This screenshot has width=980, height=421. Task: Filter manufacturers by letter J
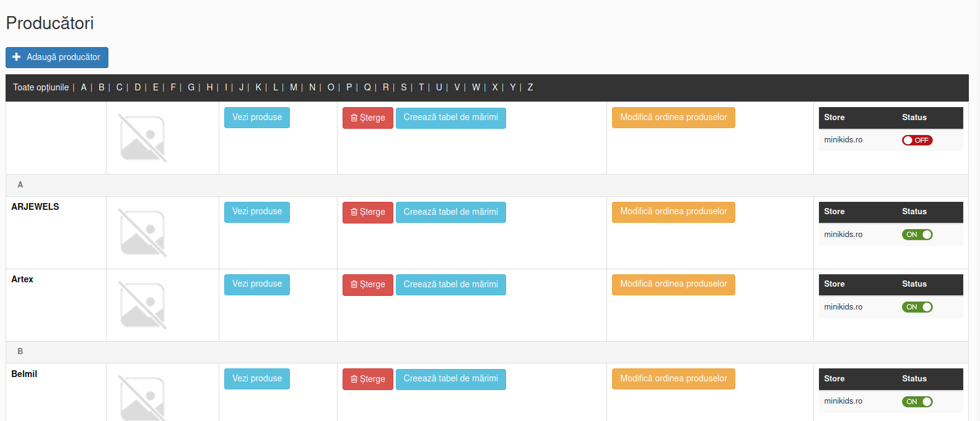pos(241,87)
